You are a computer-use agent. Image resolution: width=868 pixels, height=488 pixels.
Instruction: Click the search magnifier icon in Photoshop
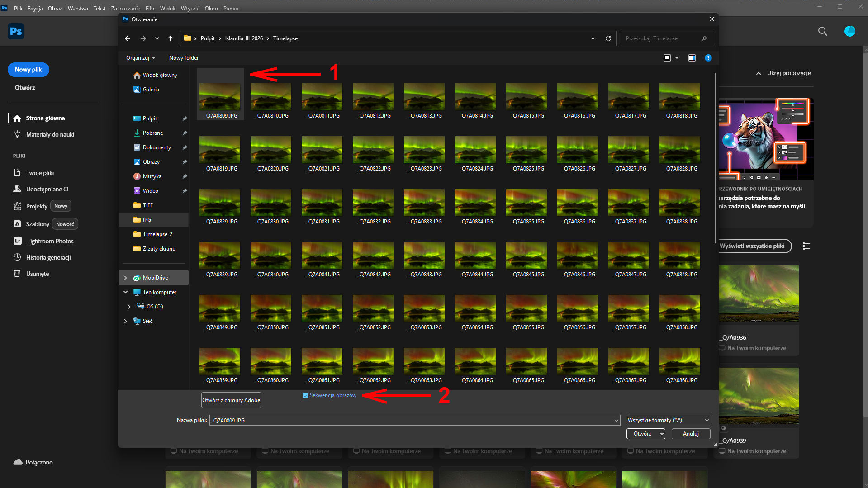(x=822, y=31)
